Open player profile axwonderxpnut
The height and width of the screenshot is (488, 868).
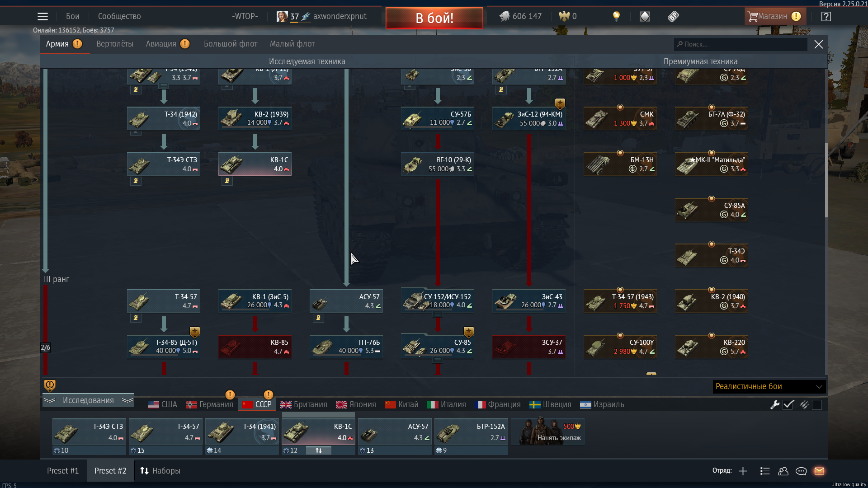(322, 17)
